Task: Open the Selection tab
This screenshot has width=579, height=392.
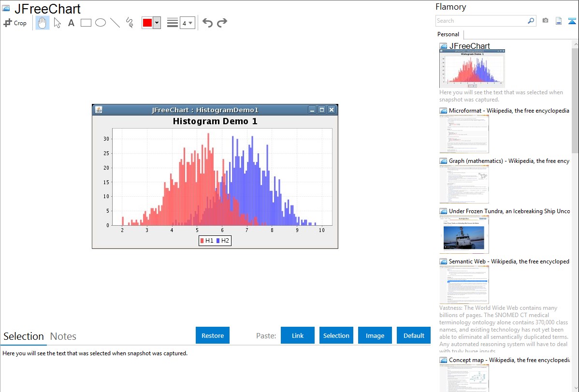Action: click(24, 336)
